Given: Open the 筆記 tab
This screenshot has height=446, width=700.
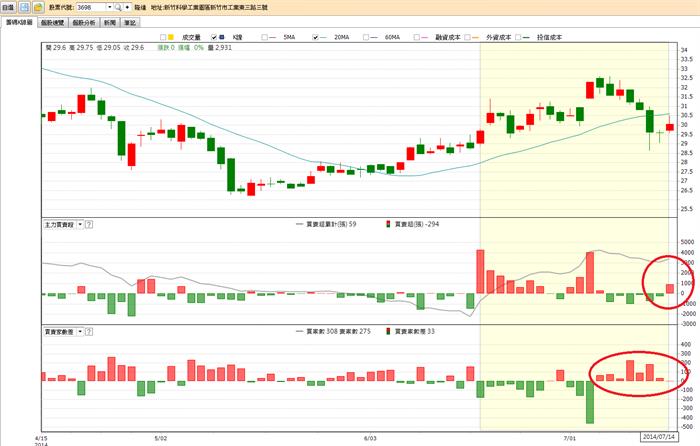Looking at the screenshot, I should pos(129,22).
